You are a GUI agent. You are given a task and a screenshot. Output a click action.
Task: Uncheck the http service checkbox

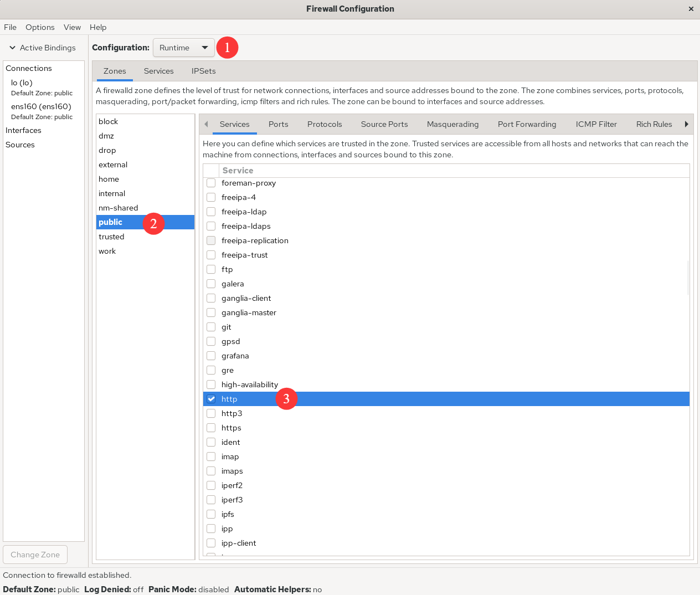point(211,399)
